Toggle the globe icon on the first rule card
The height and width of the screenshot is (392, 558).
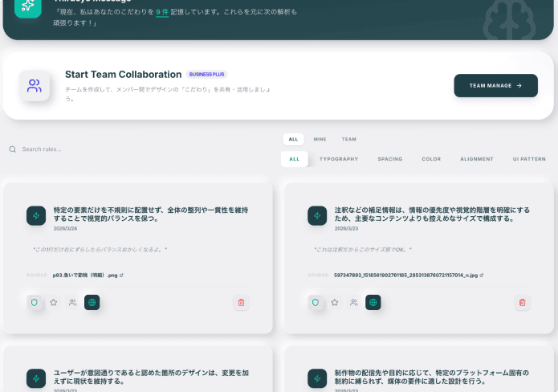[x=92, y=302]
